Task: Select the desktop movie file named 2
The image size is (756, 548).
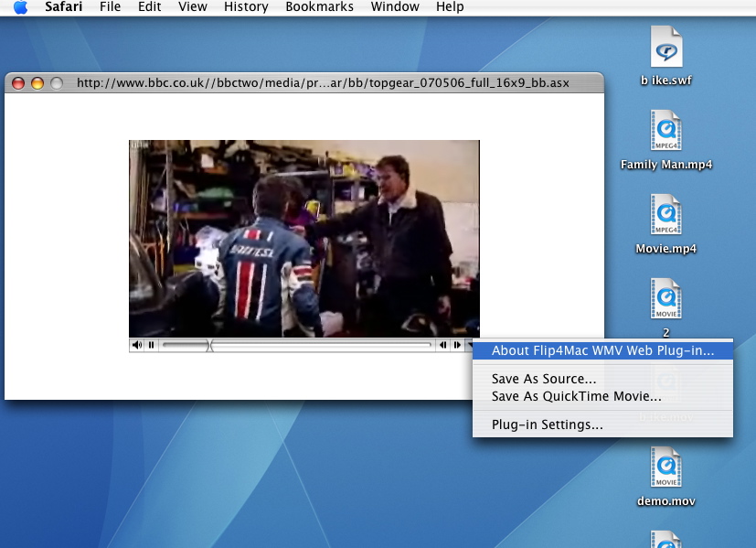Action: (x=665, y=307)
